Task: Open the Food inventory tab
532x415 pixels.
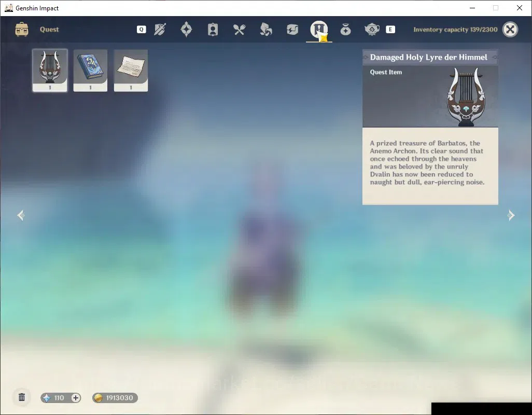Action: coord(239,30)
